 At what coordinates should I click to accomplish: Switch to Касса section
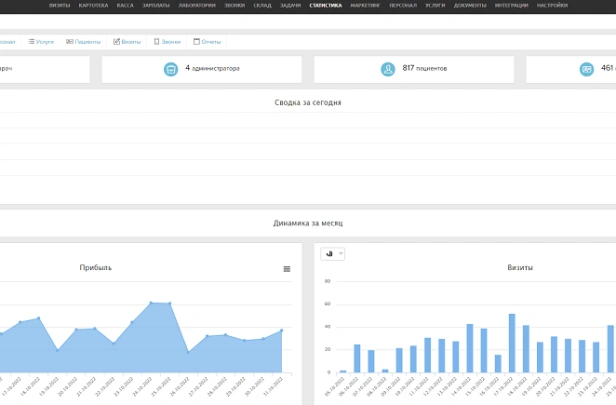point(125,5)
